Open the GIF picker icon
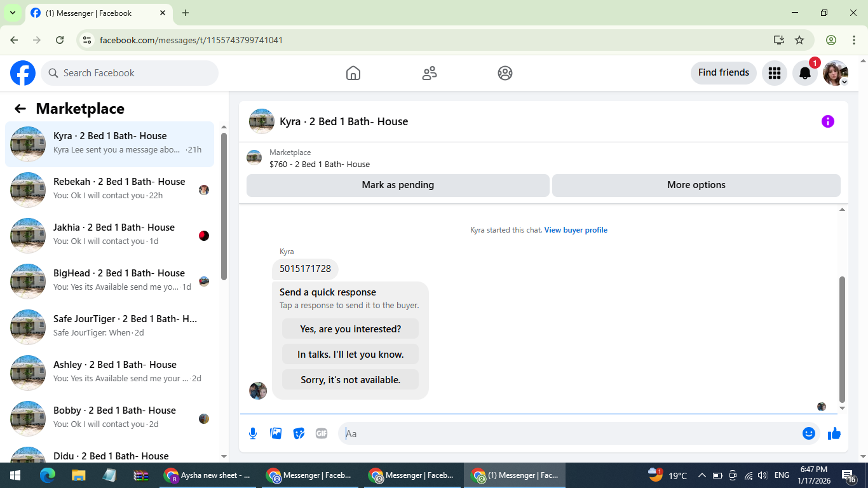Image resolution: width=868 pixels, height=488 pixels. click(322, 433)
